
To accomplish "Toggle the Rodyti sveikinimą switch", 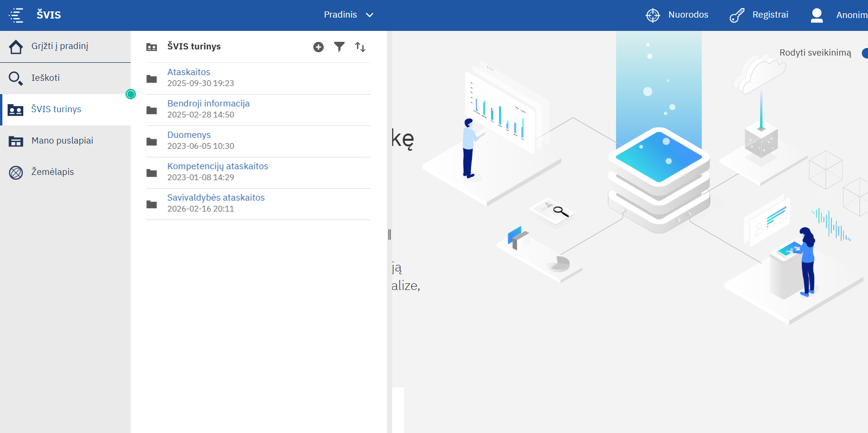I will tap(865, 53).
